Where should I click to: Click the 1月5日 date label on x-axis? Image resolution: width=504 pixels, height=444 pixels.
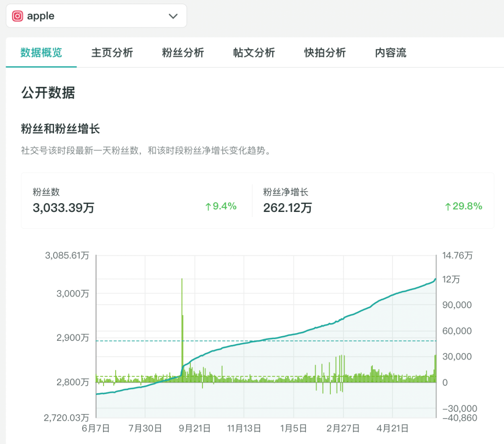coord(294,428)
